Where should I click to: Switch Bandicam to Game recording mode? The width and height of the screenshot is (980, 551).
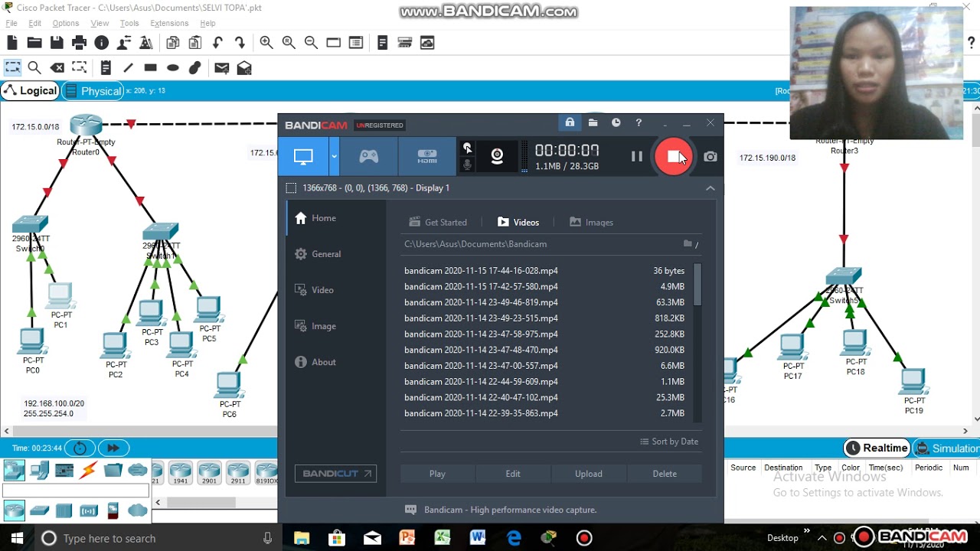point(369,157)
